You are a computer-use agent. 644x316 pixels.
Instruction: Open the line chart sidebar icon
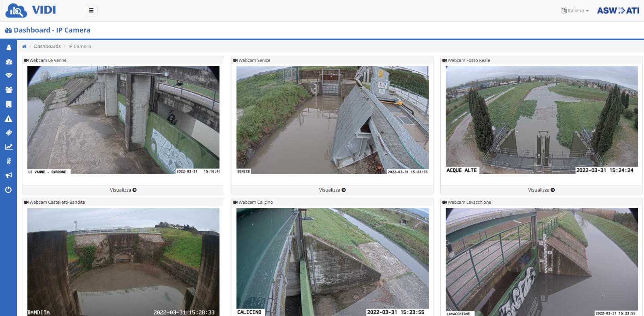point(8,147)
